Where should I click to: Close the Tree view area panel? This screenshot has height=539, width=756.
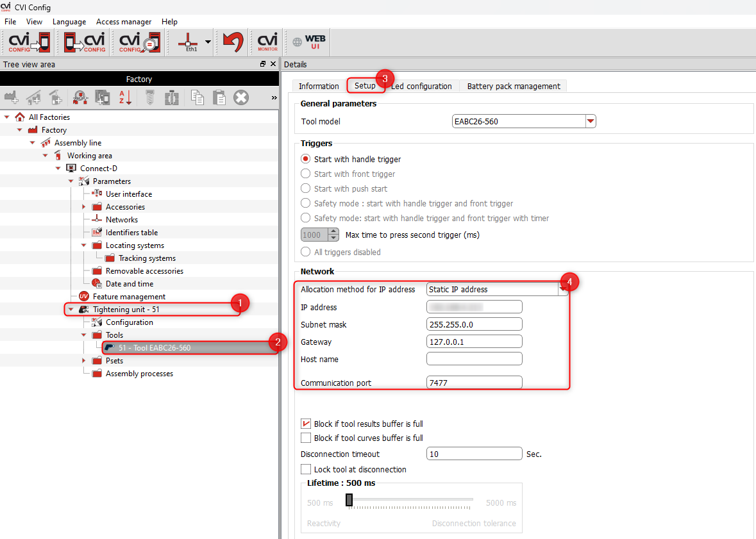(273, 63)
